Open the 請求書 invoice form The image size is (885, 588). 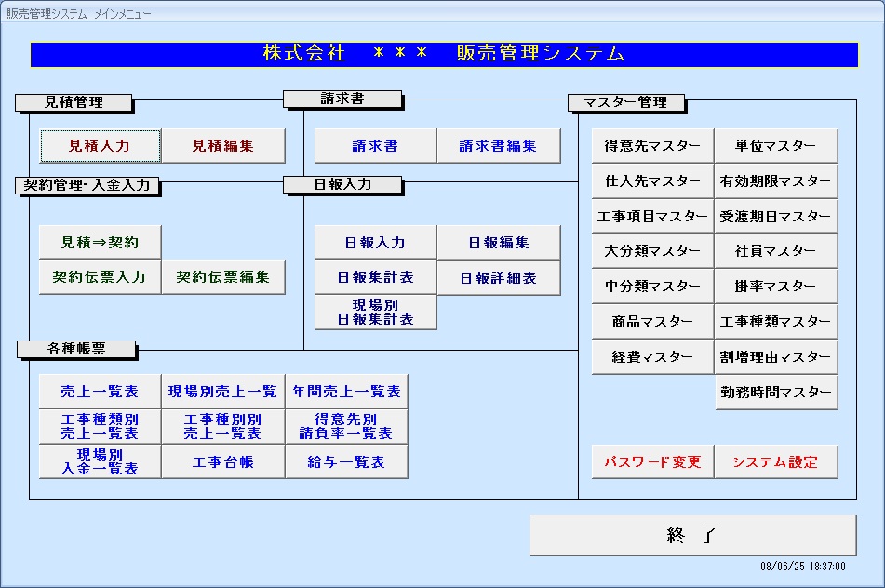(375, 146)
